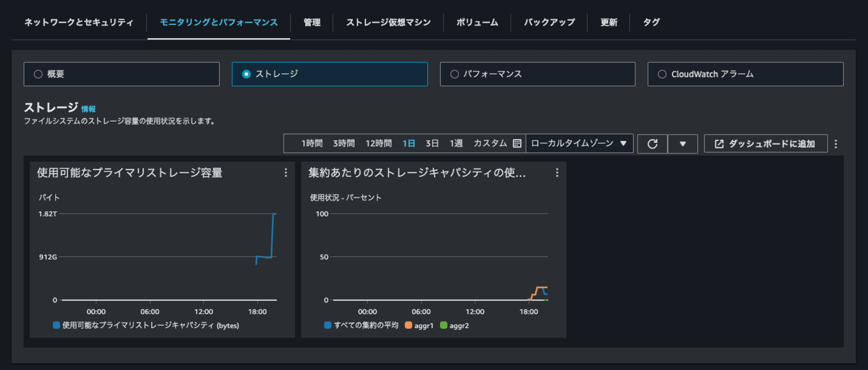Set time range to 12時間
The width and height of the screenshot is (868, 370).
point(378,143)
